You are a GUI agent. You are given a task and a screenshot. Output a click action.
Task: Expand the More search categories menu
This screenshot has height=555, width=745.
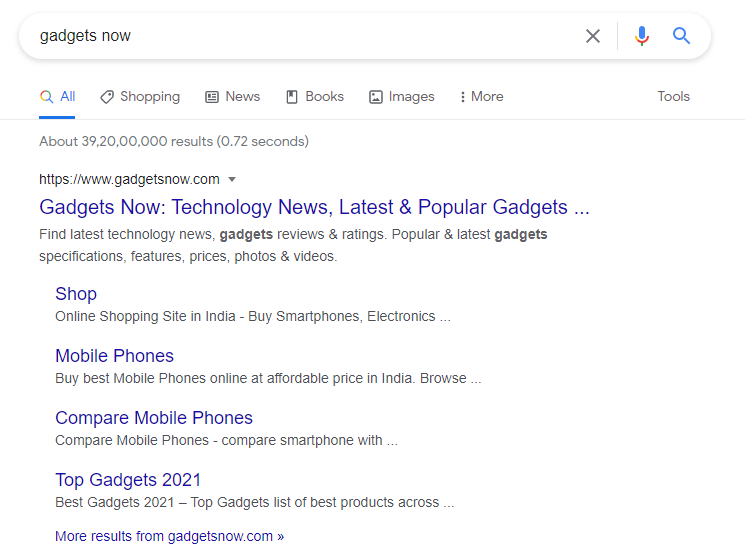(481, 96)
